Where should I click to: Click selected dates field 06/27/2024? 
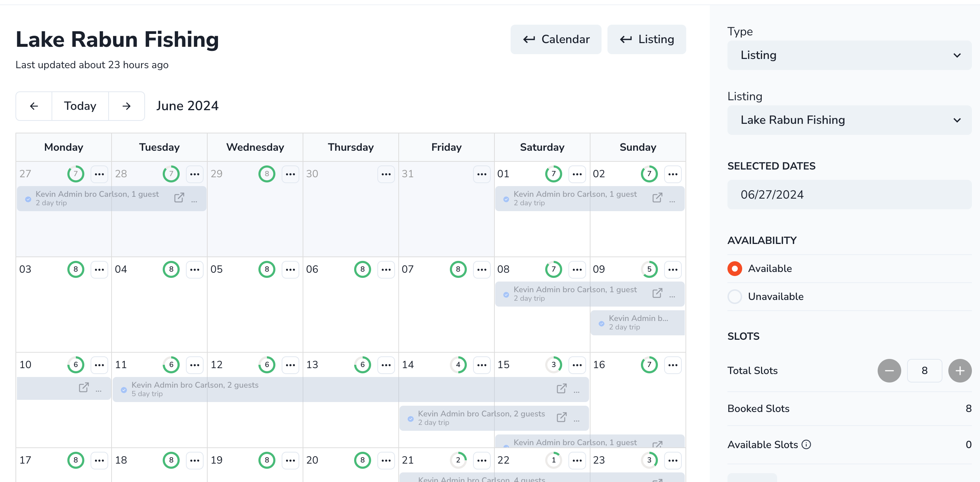(x=849, y=195)
